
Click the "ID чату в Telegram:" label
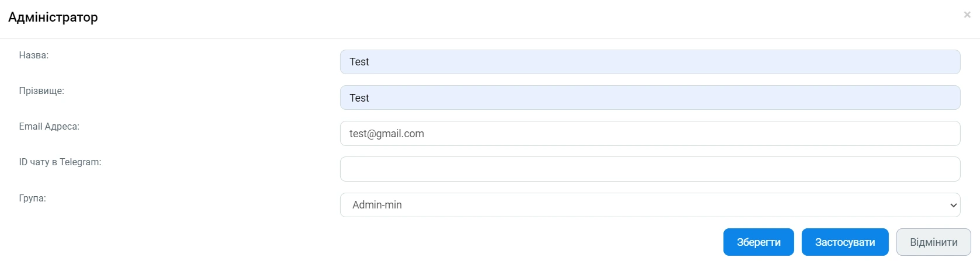tap(60, 162)
